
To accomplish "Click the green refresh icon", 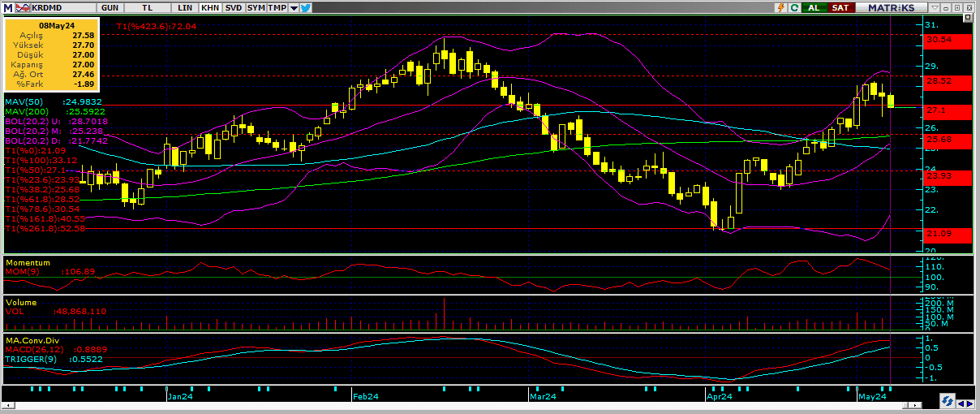I will click(794, 7).
